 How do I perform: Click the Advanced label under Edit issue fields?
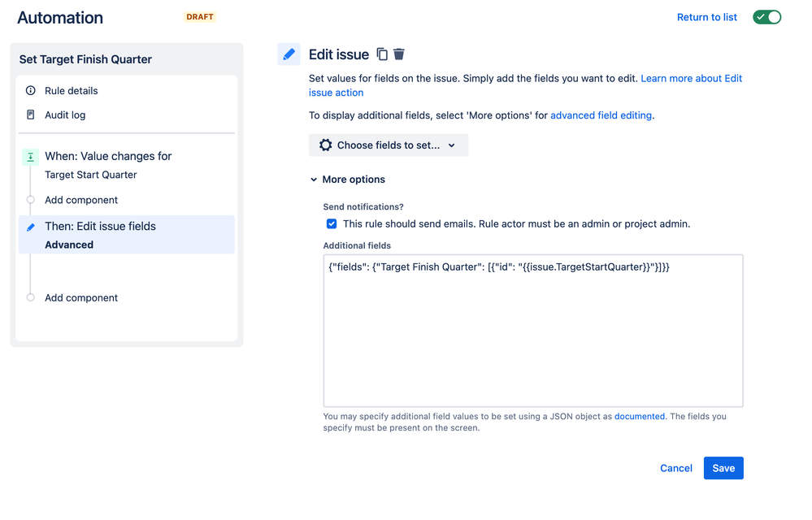click(x=69, y=245)
